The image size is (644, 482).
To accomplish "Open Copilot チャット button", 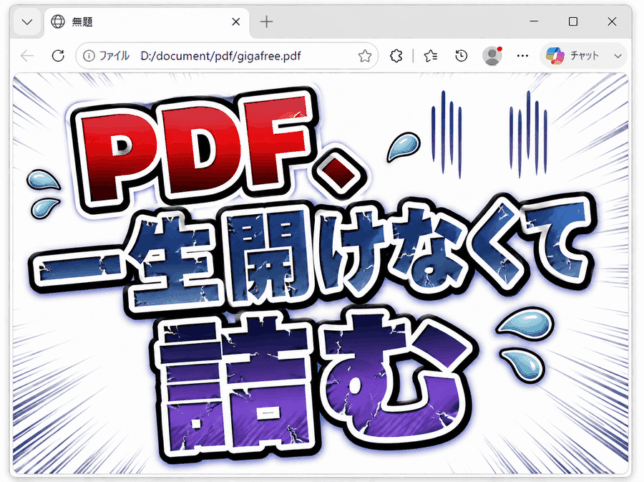I will [573, 56].
